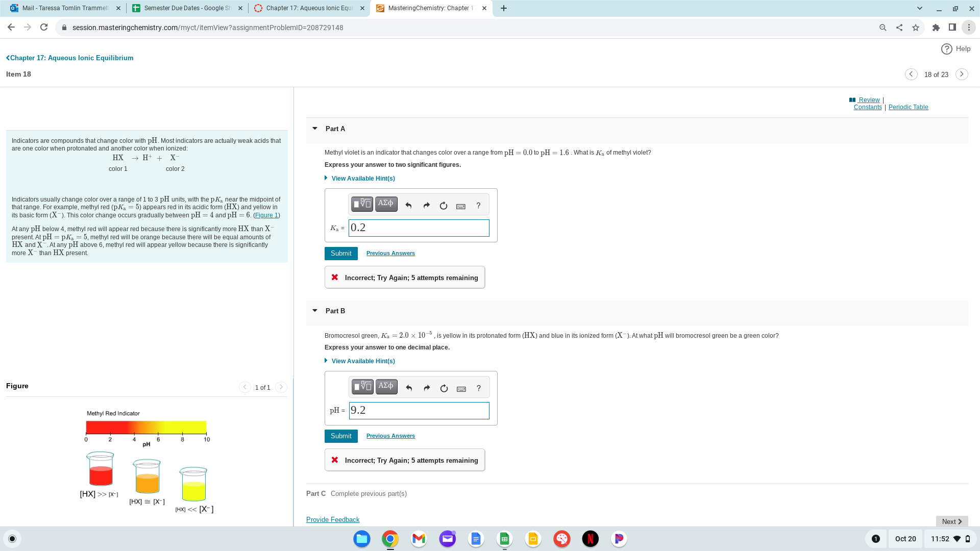This screenshot has height=551, width=980.
Task: Go to next item arrow beside 18 of 23
Action: 962,74
